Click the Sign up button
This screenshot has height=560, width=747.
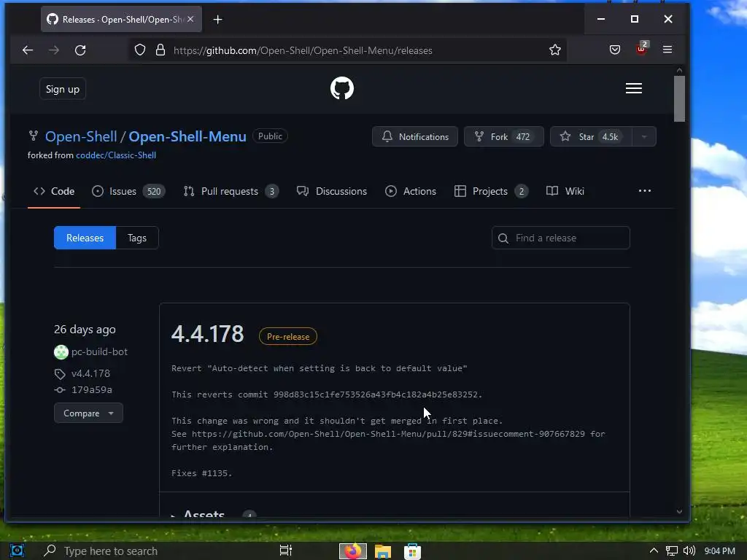tap(63, 89)
